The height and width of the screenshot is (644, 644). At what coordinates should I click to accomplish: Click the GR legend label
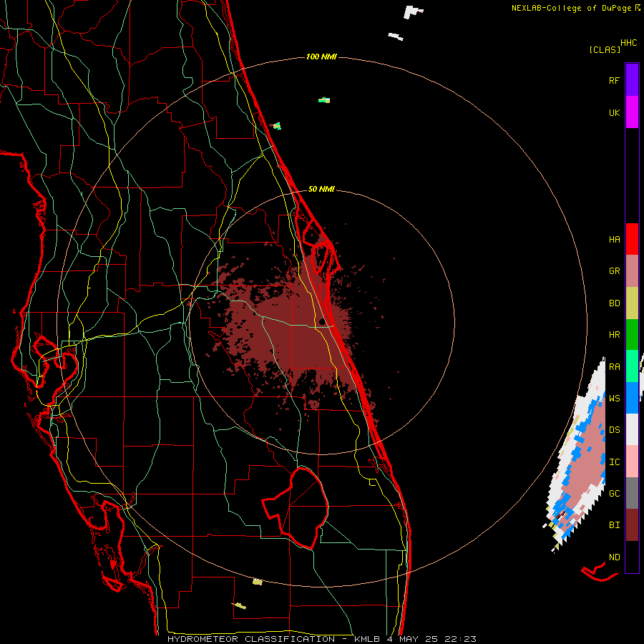(614, 271)
